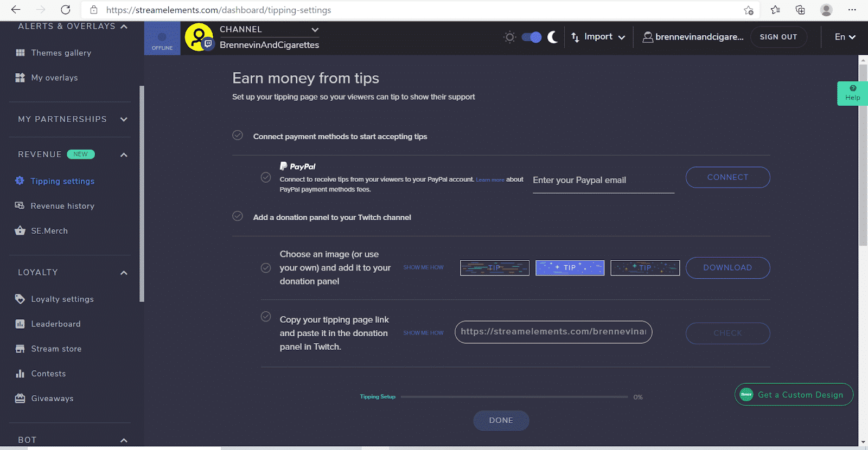Collapse the Alerts & Overlays section
The height and width of the screenshot is (450, 868).
pyautogui.click(x=124, y=26)
